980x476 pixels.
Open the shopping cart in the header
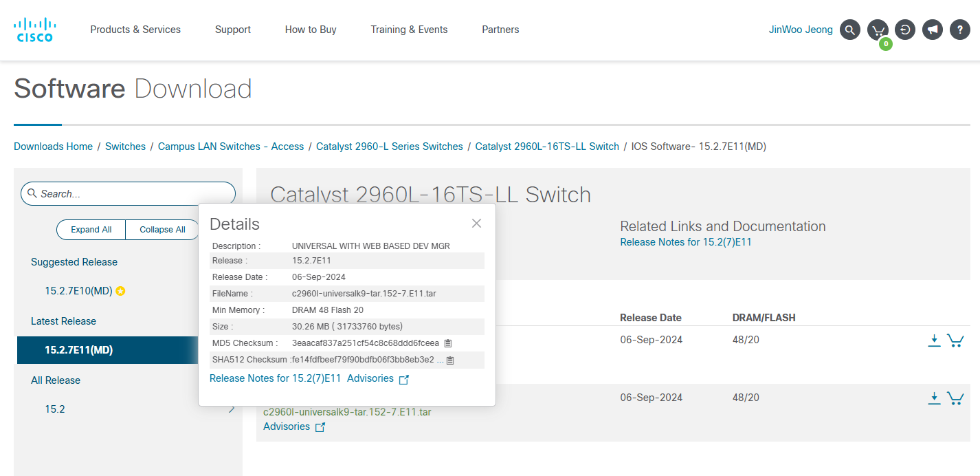pyautogui.click(x=878, y=30)
